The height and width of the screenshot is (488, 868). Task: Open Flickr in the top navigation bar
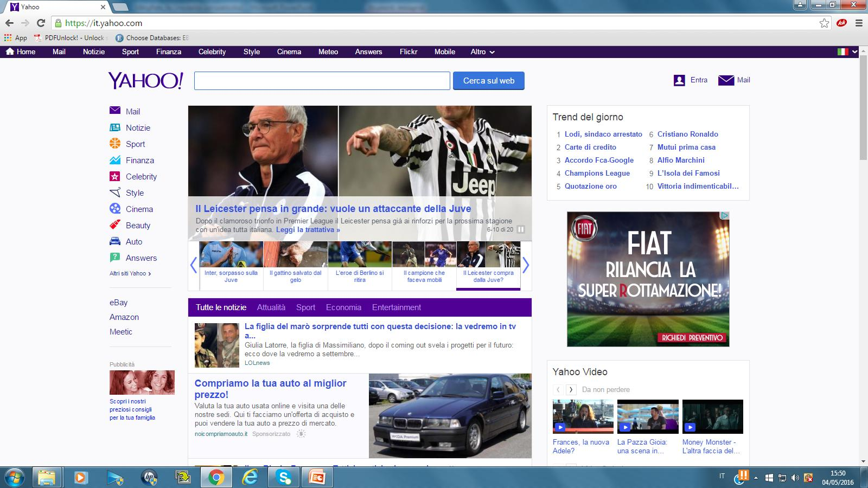(x=409, y=52)
